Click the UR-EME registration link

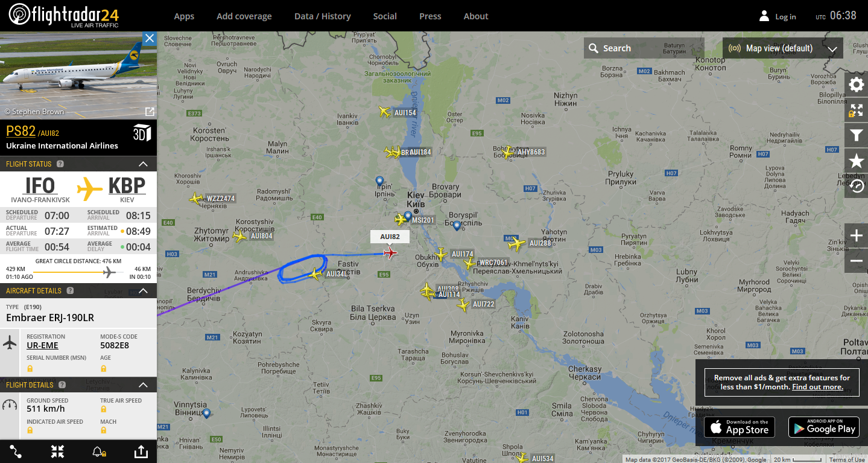tap(43, 346)
